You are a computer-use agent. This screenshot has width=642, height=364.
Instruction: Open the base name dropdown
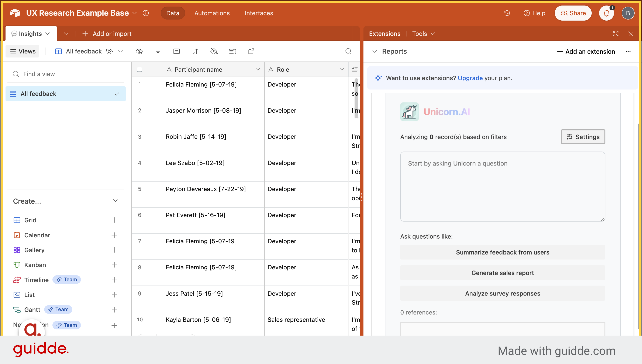(x=135, y=13)
